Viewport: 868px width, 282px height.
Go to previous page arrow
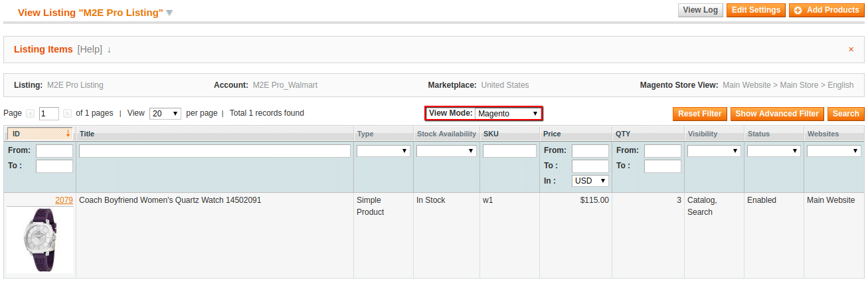30,114
